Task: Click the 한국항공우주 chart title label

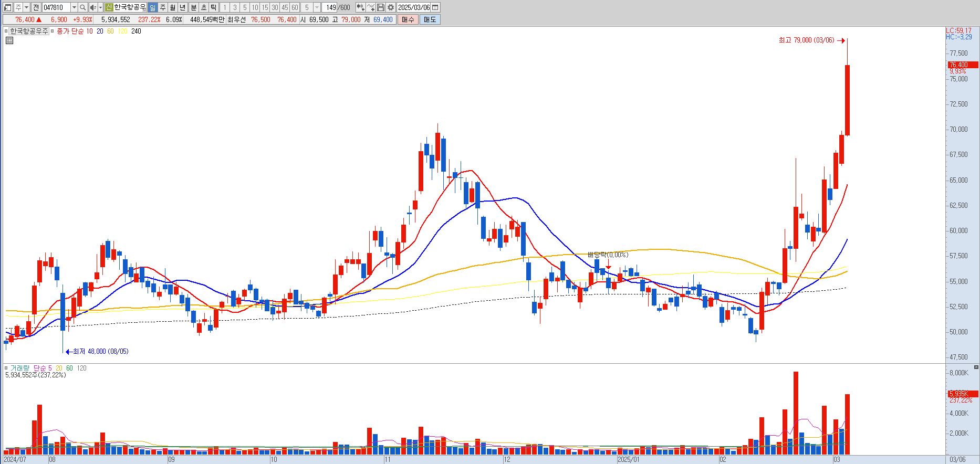Action: pos(29,31)
